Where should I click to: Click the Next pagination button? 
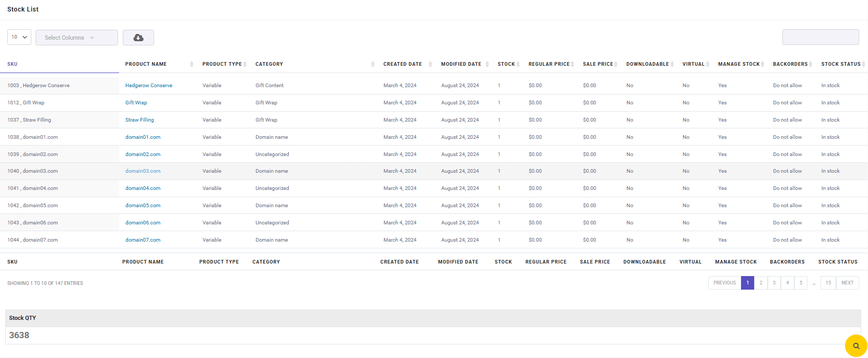coord(847,283)
